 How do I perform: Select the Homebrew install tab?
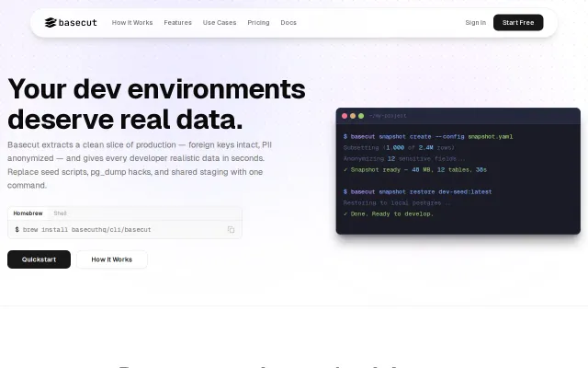tap(28, 213)
